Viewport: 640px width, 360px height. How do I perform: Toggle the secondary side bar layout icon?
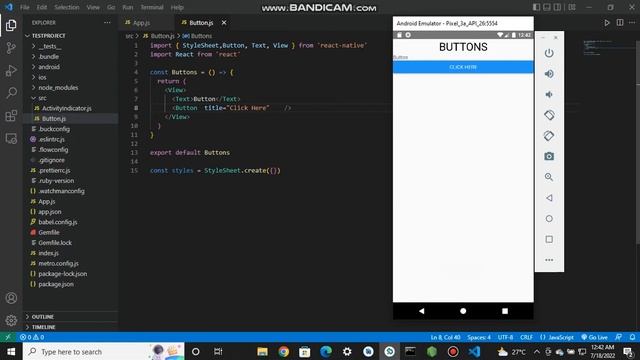point(558,7)
